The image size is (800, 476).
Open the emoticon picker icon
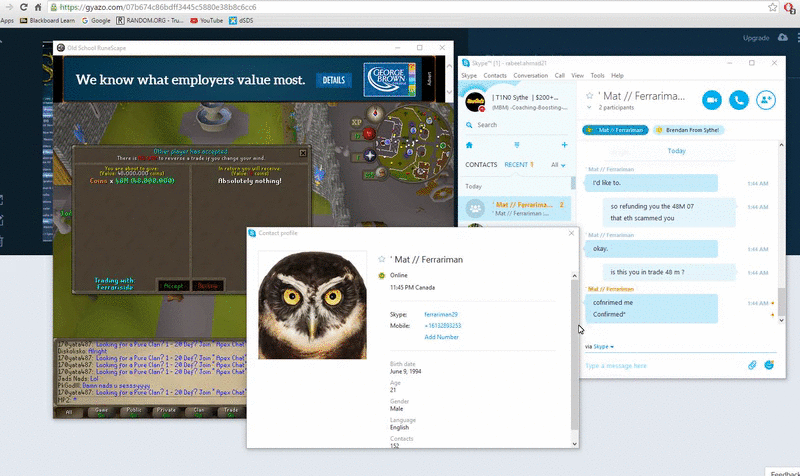[x=769, y=365]
